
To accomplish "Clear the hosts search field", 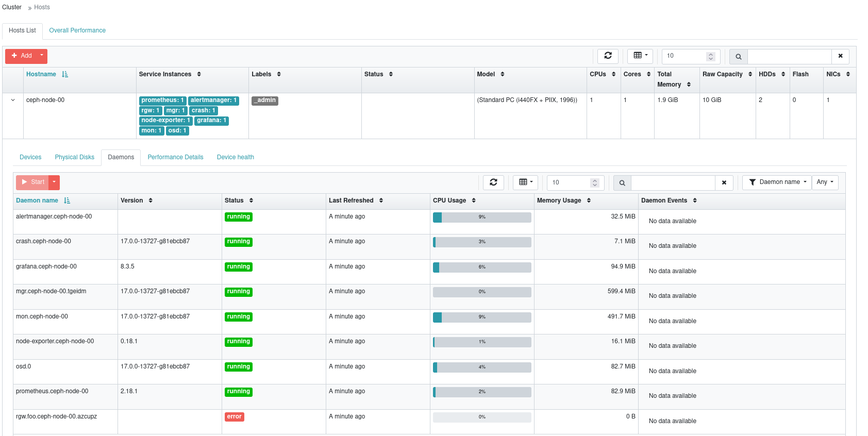I will (840, 56).
